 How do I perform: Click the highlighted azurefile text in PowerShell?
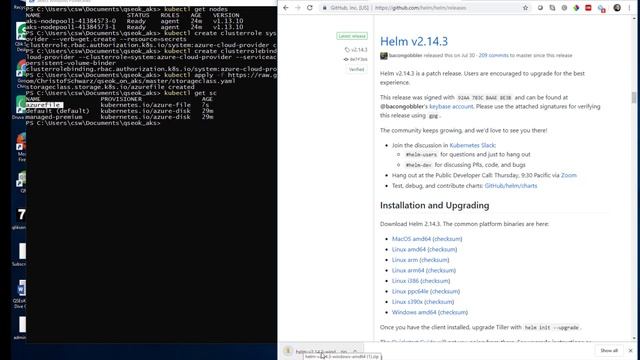(44, 105)
